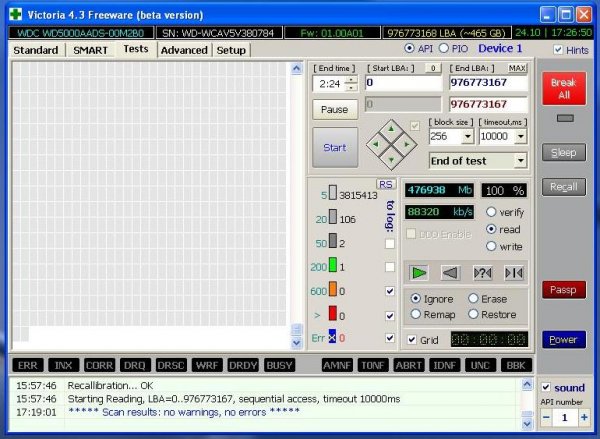Select the random access scan icon
The width and height of the screenshot is (600, 439).
click(483, 273)
